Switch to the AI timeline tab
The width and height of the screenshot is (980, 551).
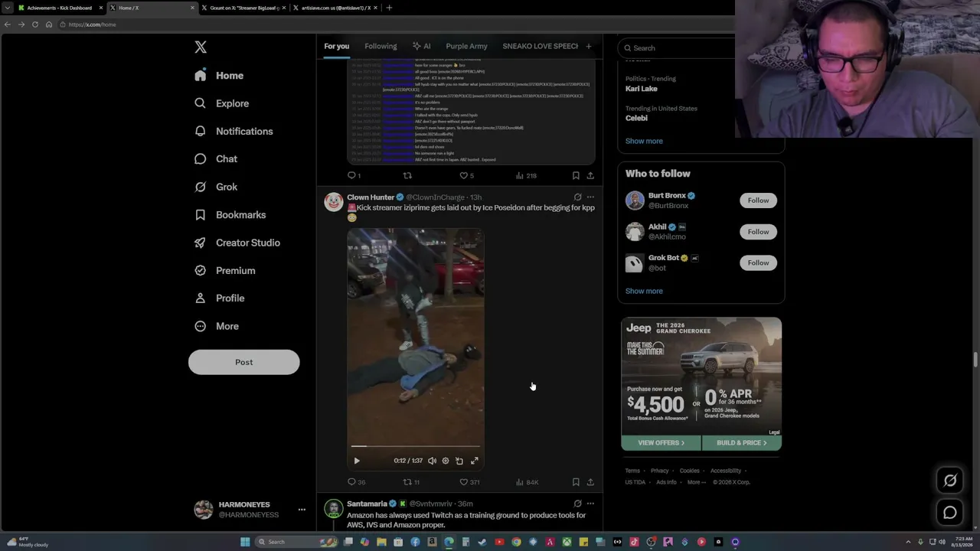click(421, 46)
